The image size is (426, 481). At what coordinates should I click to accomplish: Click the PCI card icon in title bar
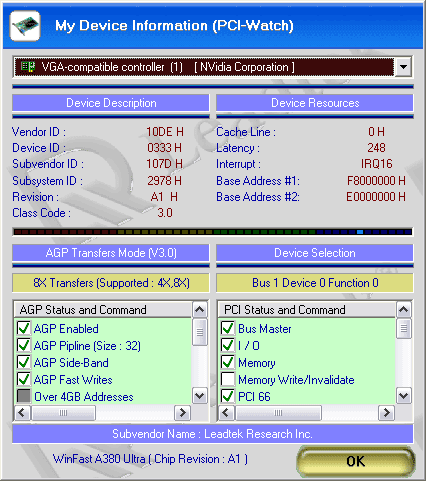[25, 26]
